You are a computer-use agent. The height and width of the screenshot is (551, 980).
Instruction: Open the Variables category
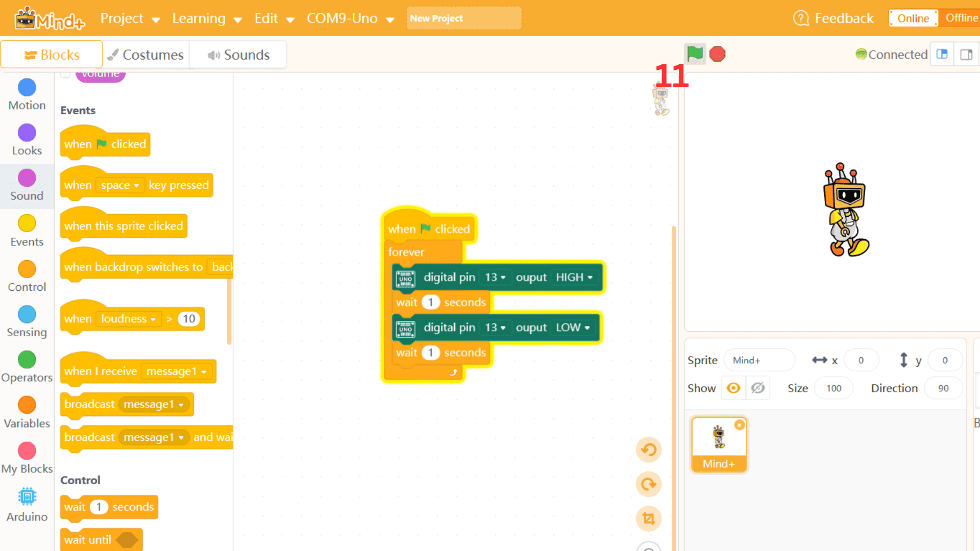click(27, 411)
